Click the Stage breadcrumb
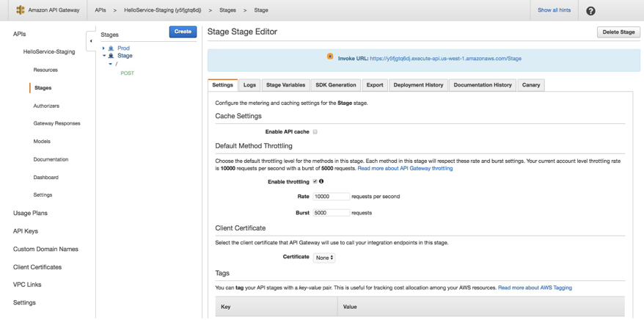644x320 pixels. [261, 10]
